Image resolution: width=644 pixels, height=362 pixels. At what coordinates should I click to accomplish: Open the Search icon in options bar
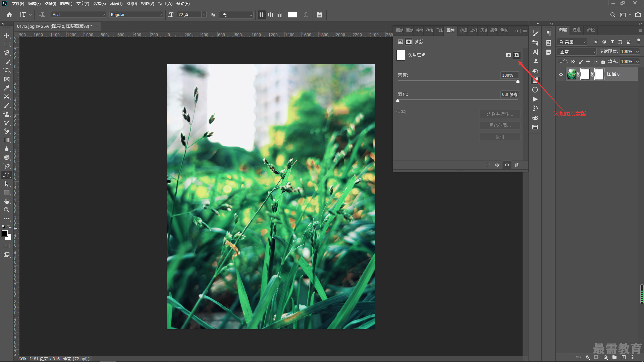pyautogui.click(x=612, y=15)
